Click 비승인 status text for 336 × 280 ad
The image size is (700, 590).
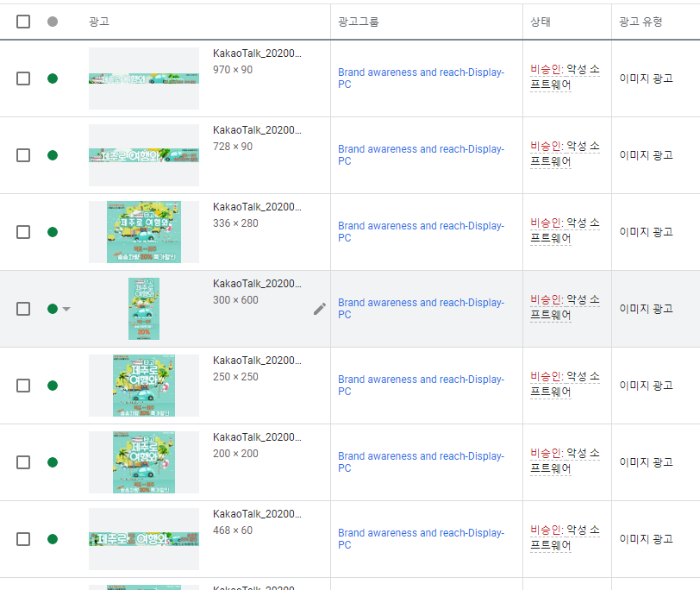tap(546, 223)
